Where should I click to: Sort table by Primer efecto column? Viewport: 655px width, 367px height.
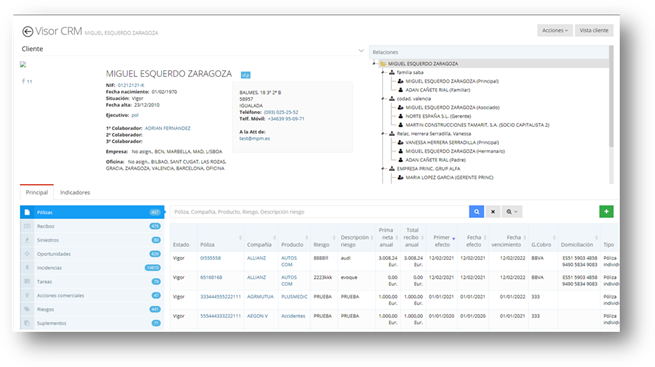(x=442, y=241)
